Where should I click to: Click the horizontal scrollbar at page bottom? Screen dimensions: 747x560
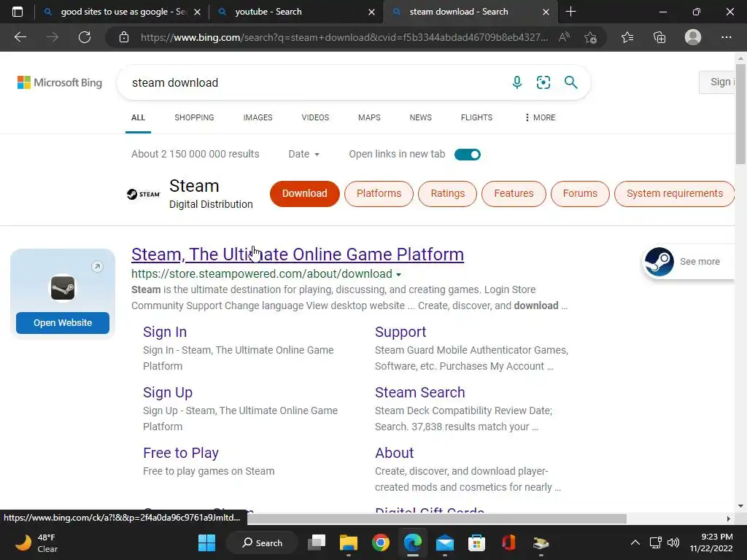[x=437, y=518]
